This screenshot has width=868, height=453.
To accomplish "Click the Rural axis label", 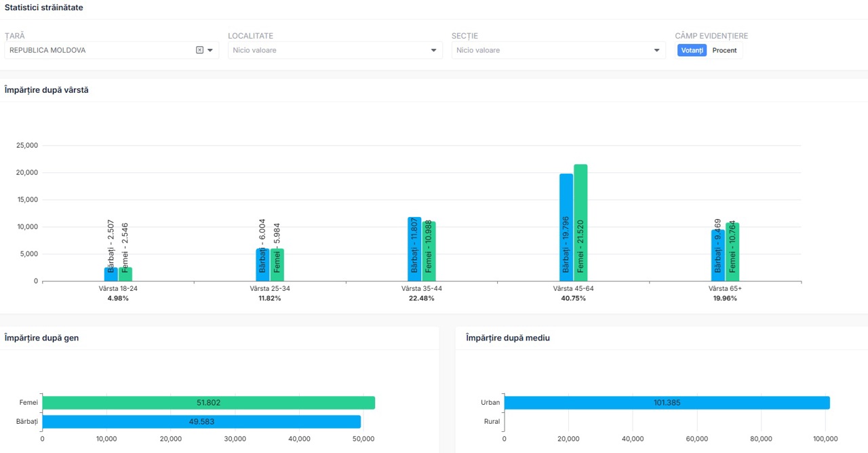I will (x=492, y=422).
